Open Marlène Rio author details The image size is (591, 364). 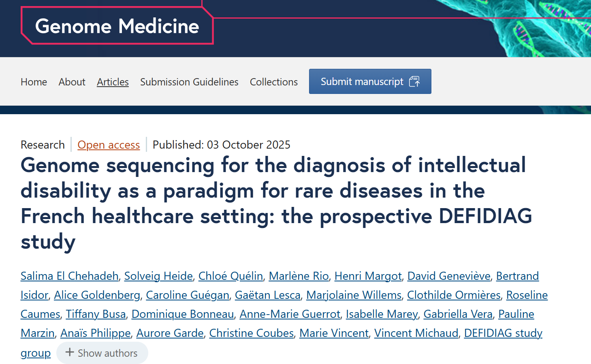pyautogui.click(x=299, y=276)
